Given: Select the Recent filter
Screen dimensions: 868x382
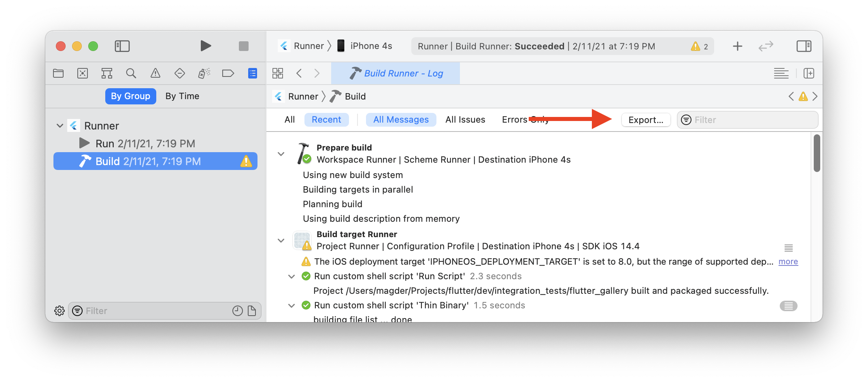Looking at the screenshot, I should 326,120.
